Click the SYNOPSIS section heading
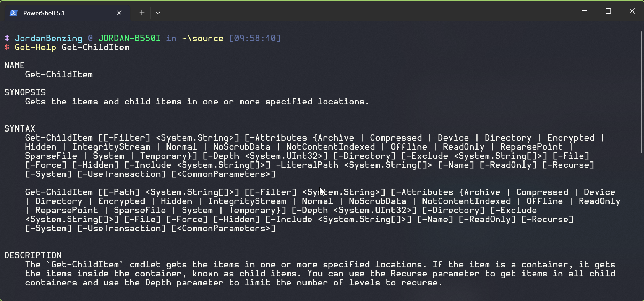Image resolution: width=644 pixels, height=301 pixels. tap(25, 93)
